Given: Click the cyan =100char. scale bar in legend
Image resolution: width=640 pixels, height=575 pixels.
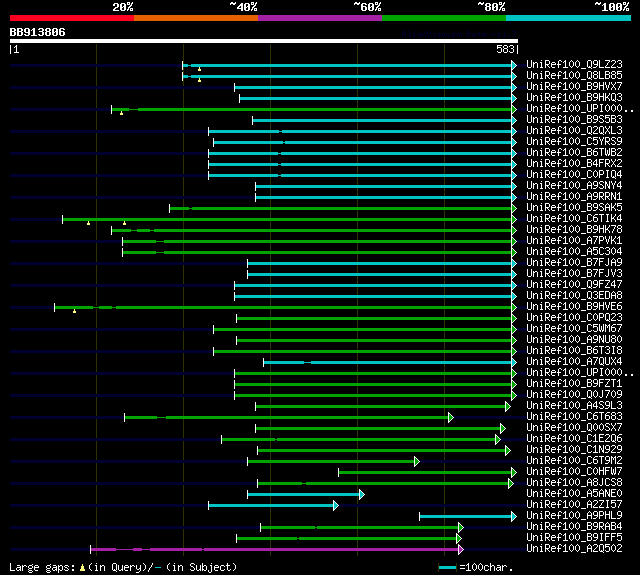Looking at the screenshot, I should (x=447, y=567).
